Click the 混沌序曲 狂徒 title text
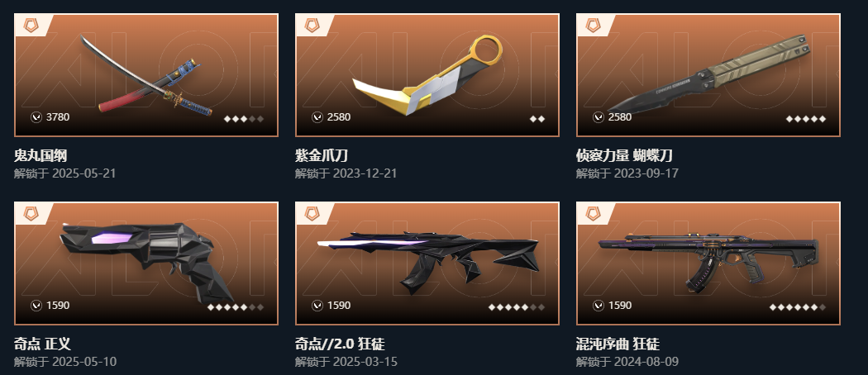Image resolution: width=868 pixels, height=375 pixels. (618, 344)
